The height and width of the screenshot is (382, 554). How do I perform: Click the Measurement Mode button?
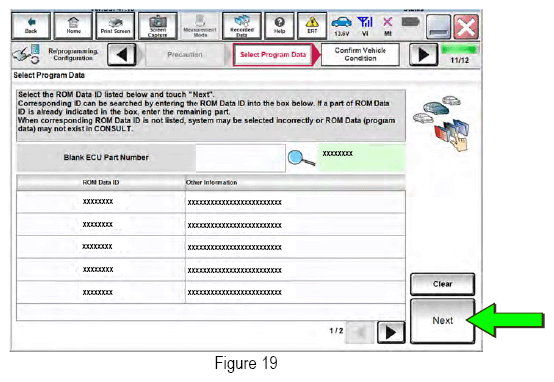click(x=200, y=26)
